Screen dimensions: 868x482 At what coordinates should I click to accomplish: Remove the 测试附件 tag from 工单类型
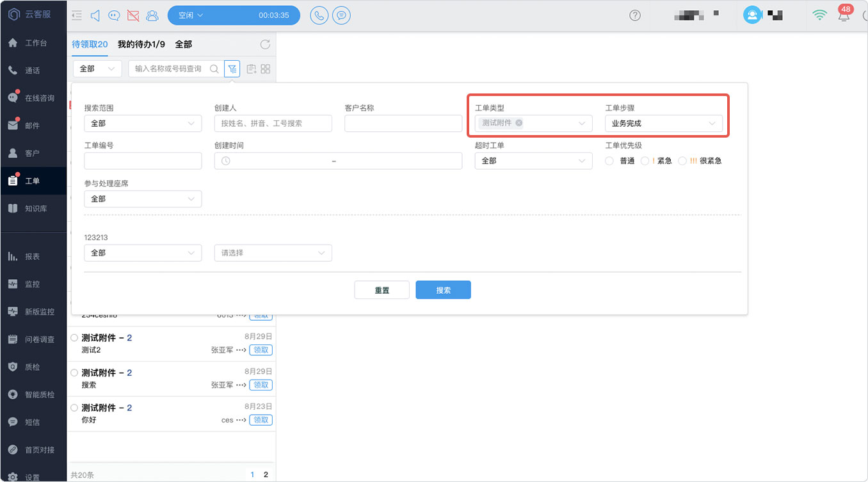(518, 123)
